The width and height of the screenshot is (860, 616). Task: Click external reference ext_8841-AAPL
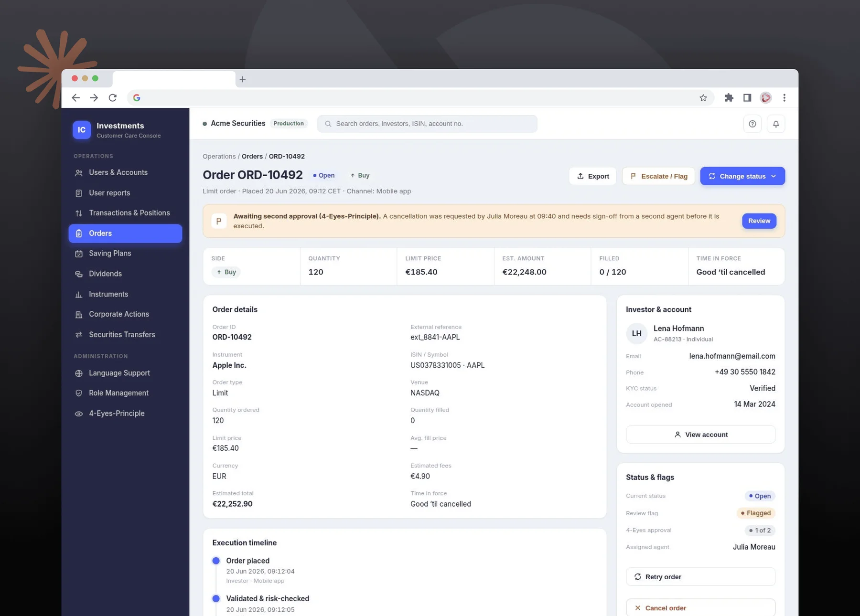click(x=435, y=337)
